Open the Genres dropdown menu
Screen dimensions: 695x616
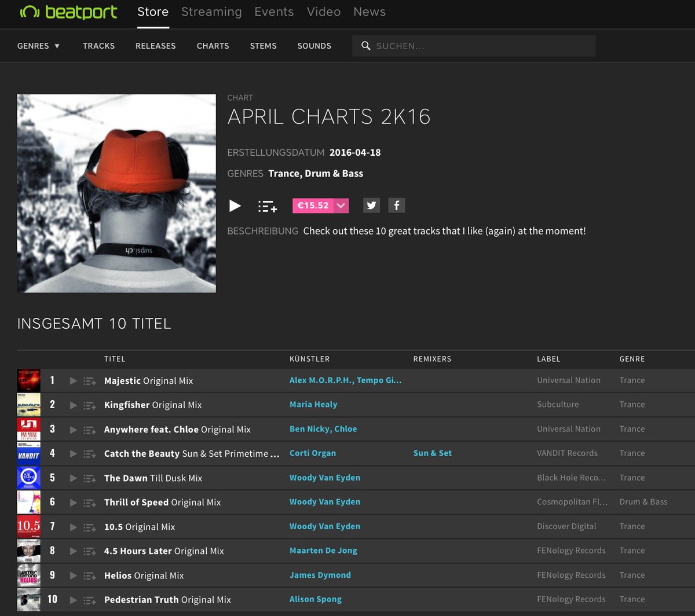pyautogui.click(x=39, y=46)
